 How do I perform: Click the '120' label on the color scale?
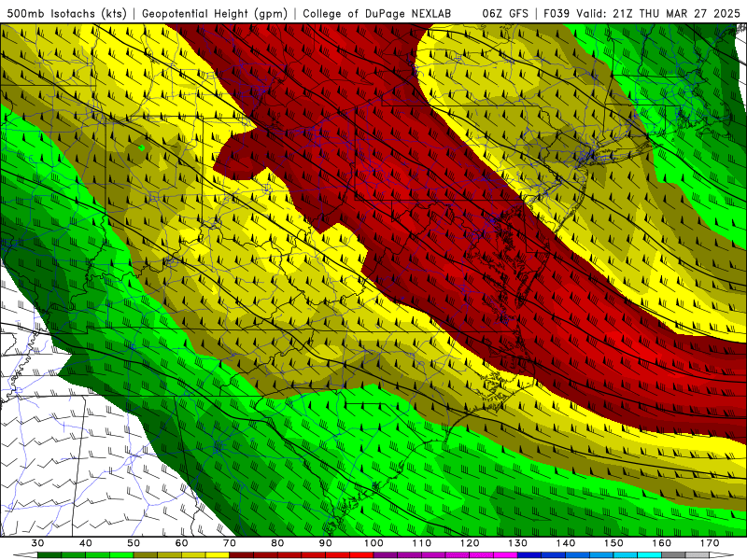point(470,543)
